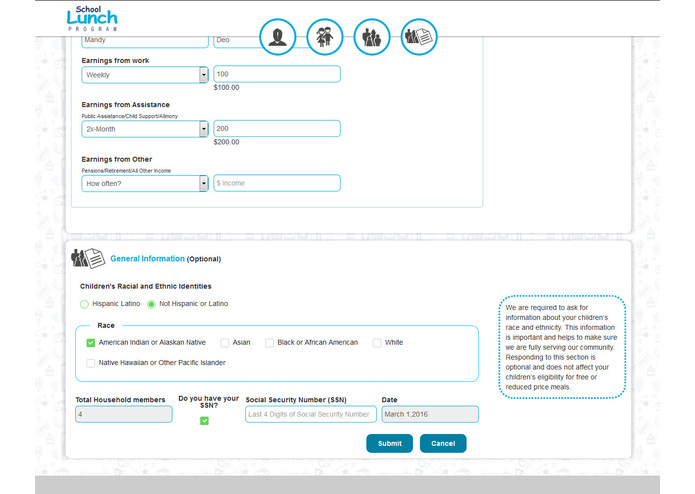Click the Last 4 Digits of SSN field
Screen dimensions: 695x494
[311, 414]
